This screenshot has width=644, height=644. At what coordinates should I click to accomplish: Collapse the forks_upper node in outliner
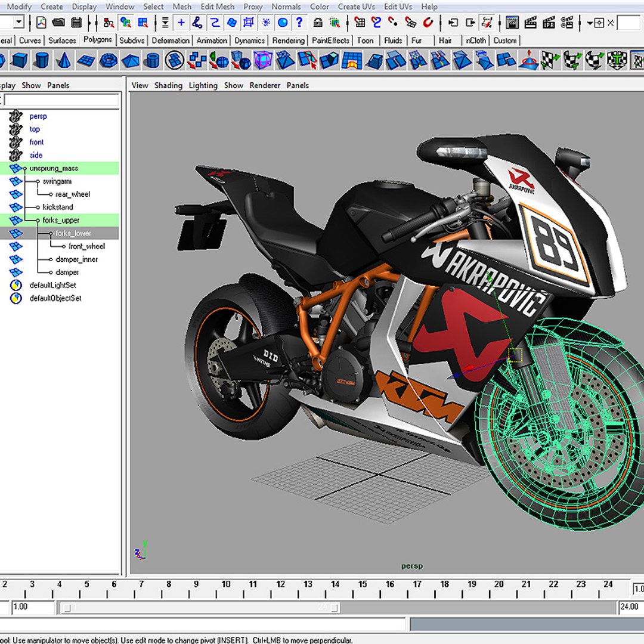(38, 220)
